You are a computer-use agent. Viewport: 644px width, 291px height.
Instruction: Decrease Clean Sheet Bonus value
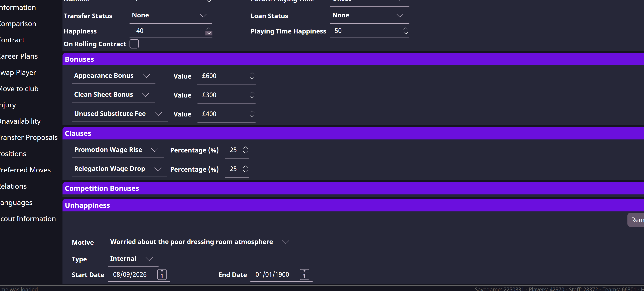[x=252, y=97]
